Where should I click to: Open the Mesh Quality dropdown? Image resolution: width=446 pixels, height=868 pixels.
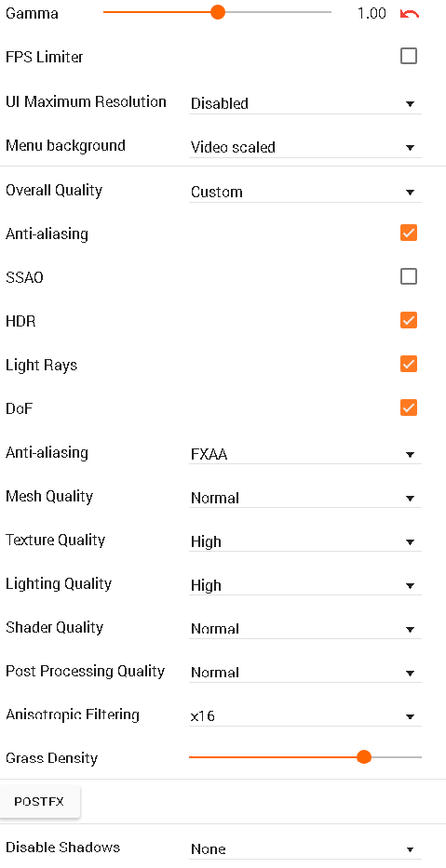click(305, 499)
